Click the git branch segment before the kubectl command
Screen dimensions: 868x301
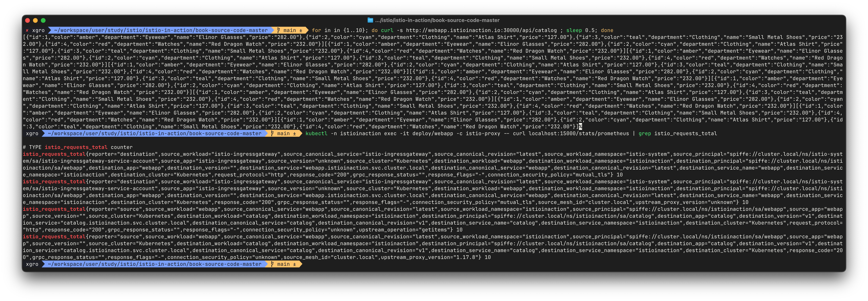point(284,133)
